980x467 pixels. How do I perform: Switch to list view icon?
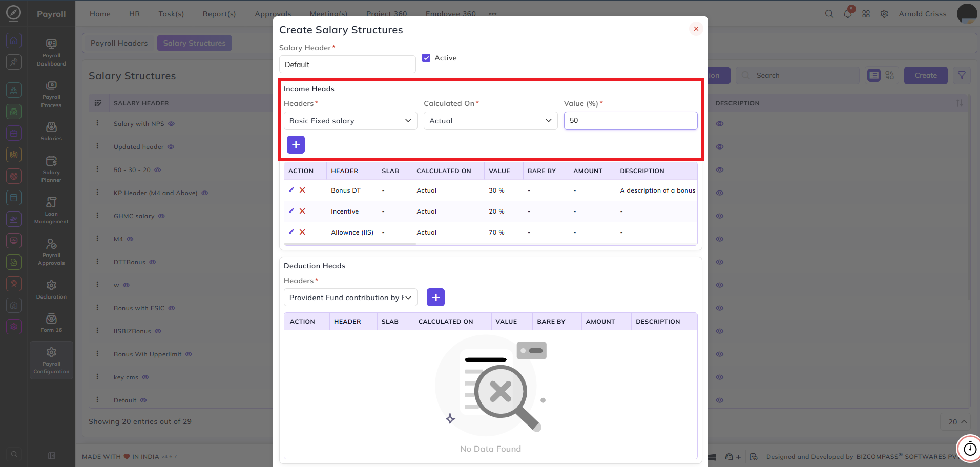pos(874,75)
